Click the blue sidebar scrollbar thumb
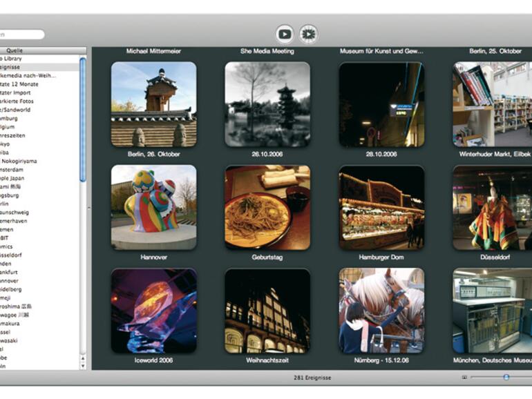532x399 pixels. [x=83, y=117]
